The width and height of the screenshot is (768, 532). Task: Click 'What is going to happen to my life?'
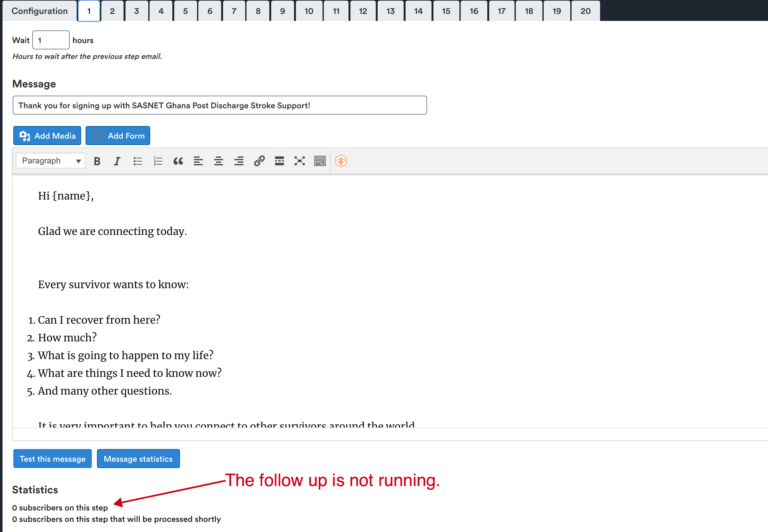126,355
